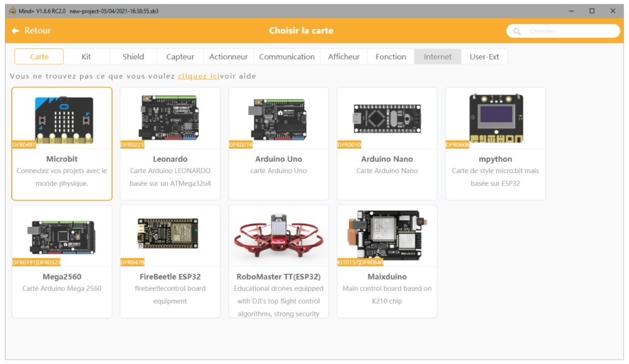
Task: Open the Kit category tab
Action: (x=86, y=56)
